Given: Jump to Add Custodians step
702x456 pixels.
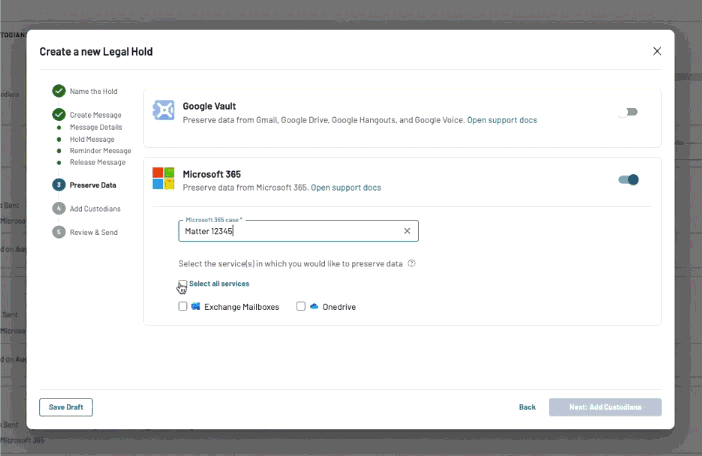Looking at the screenshot, I should pyautogui.click(x=95, y=209).
